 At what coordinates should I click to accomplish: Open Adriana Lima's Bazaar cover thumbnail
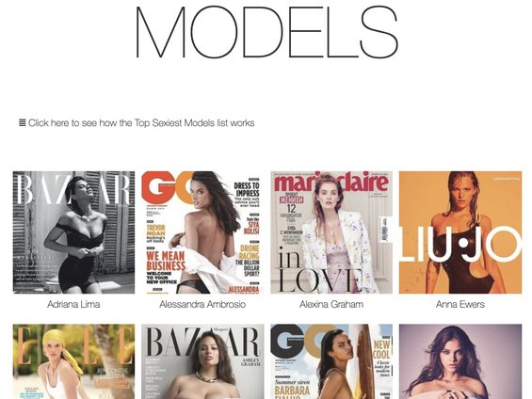click(73, 232)
